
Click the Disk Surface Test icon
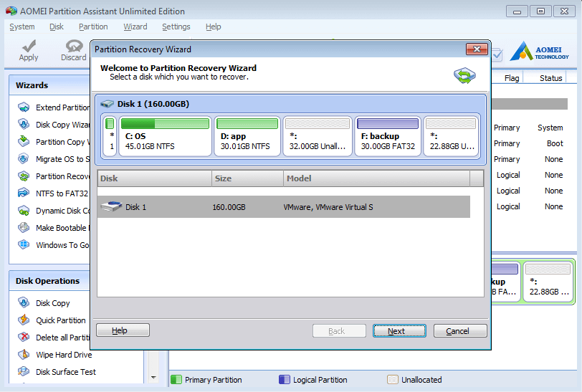click(24, 372)
